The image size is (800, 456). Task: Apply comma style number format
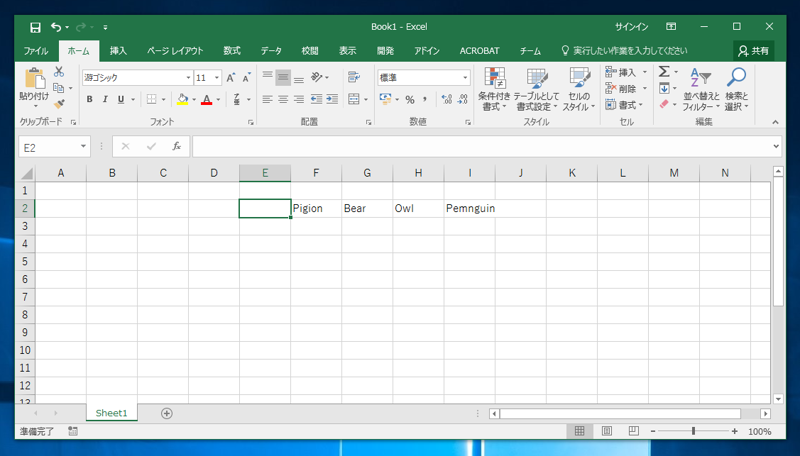pyautogui.click(x=424, y=99)
